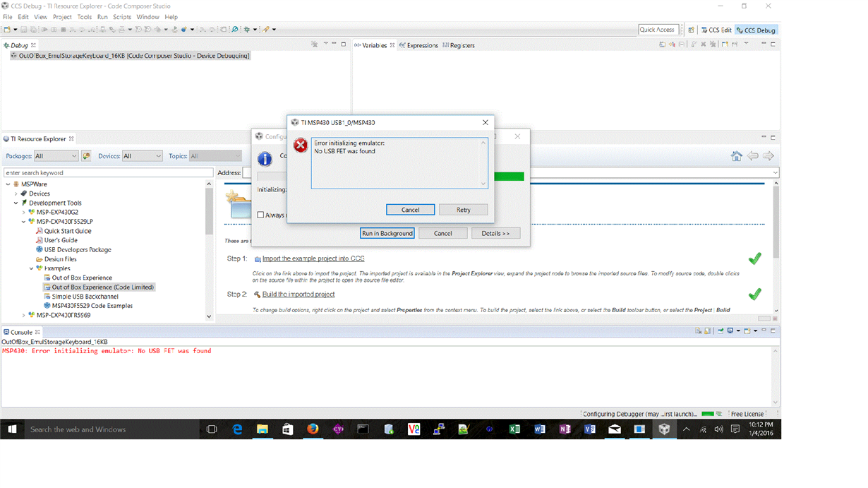The width and height of the screenshot is (868, 488).
Task: Collapse the Development Tools node
Action: pyautogui.click(x=16, y=203)
